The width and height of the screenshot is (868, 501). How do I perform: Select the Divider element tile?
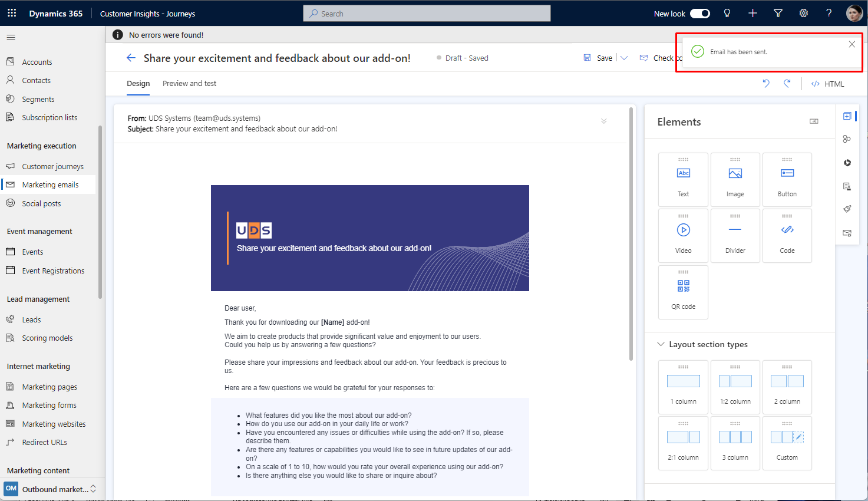[x=735, y=236]
